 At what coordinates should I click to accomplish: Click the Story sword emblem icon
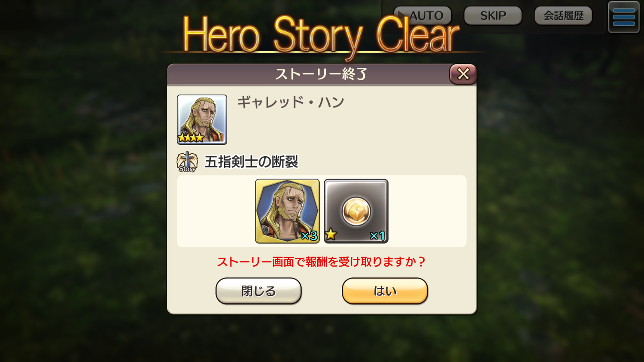pyautogui.click(x=187, y=162)
